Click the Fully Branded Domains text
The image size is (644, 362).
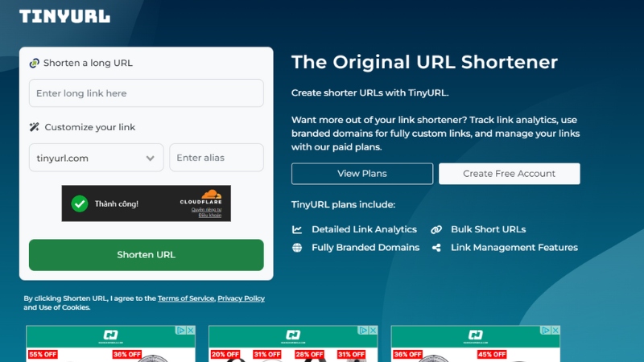click(x=365, y=248)
